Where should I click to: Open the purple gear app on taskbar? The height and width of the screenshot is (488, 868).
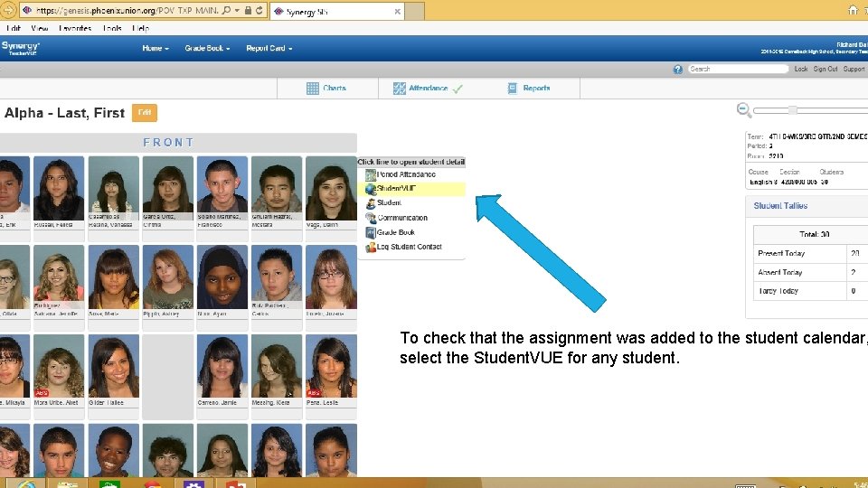193,484
